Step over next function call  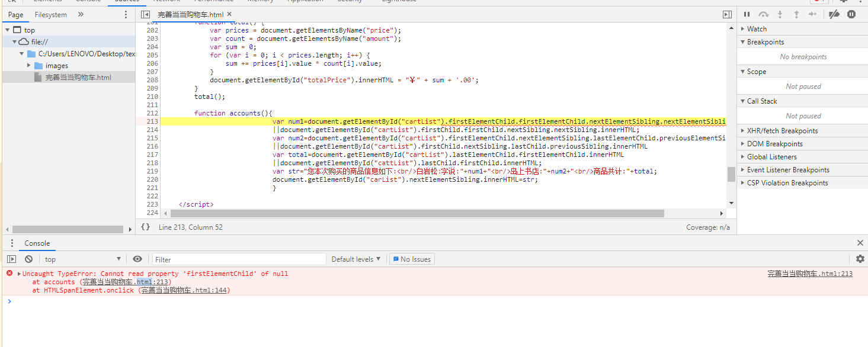(764, 14)
